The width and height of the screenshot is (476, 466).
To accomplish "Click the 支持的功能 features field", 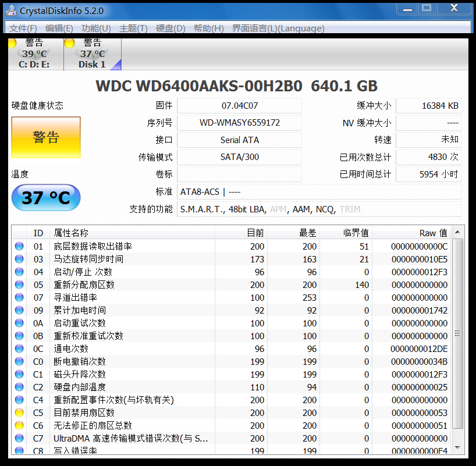I will tap(319, 209).
